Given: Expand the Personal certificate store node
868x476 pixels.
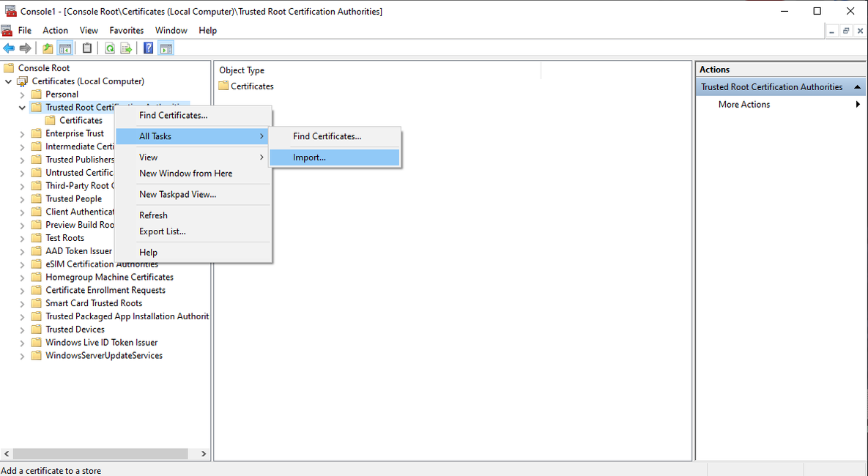Looking at the screenshot, I should pyautogui.click(x=22, y=94).
